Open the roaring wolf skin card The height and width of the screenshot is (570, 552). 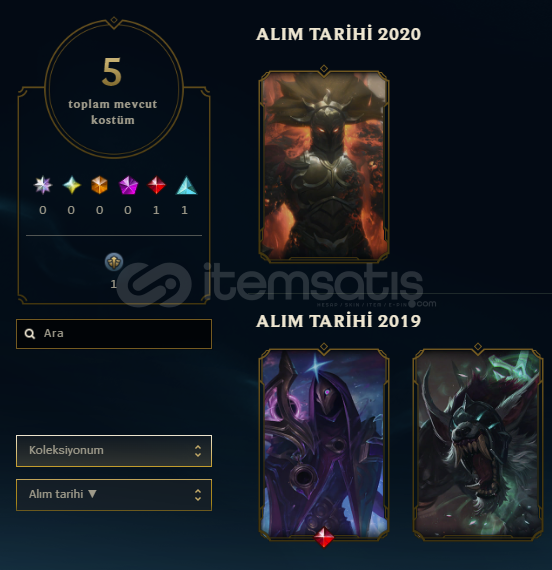click(478, 443)
